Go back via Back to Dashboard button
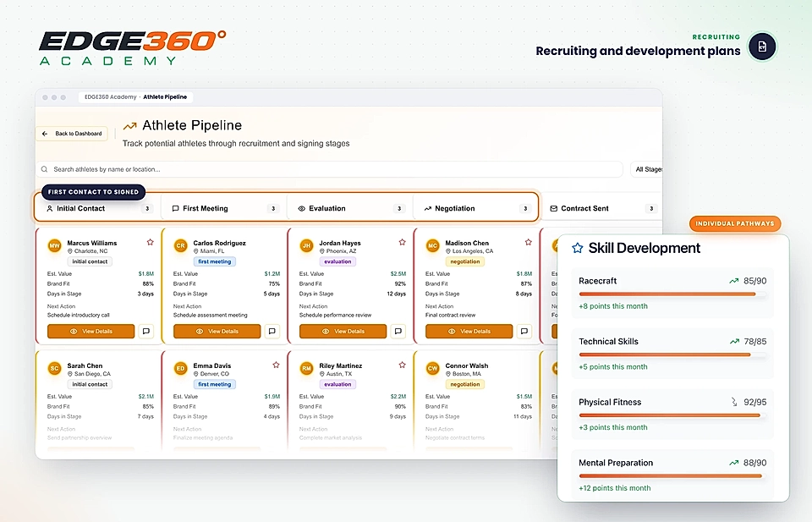This screenshot has height=522, width=812. [72, 134]
